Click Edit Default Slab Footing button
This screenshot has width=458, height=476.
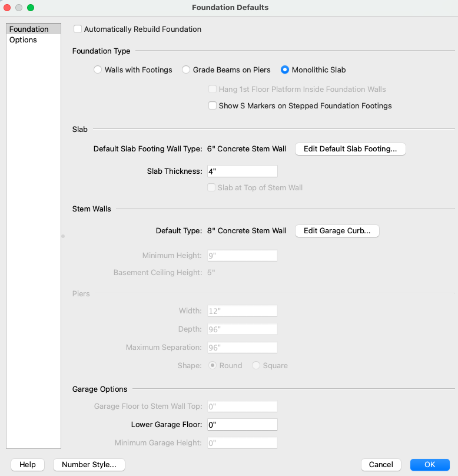[350, 149]
